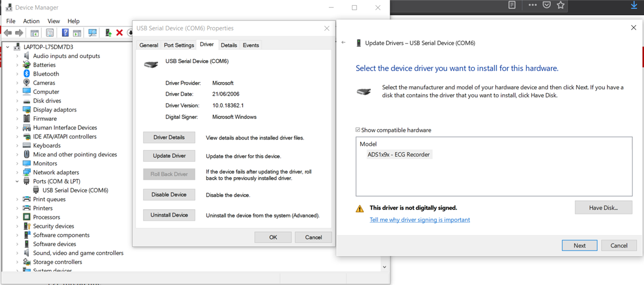Click the red X uninstall device icon
644x285 pixels.
(x=119, y=33)
